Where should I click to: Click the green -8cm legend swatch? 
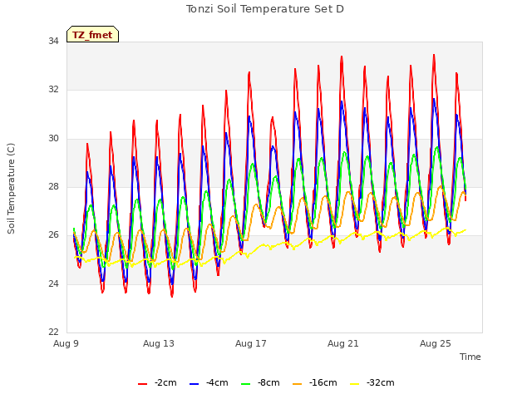[x=245, y=384]
